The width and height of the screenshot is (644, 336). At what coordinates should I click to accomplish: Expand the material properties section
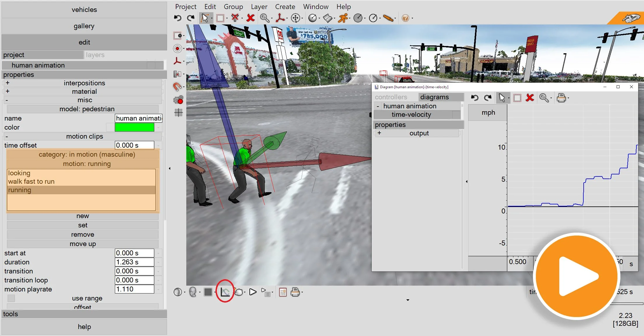8,91
